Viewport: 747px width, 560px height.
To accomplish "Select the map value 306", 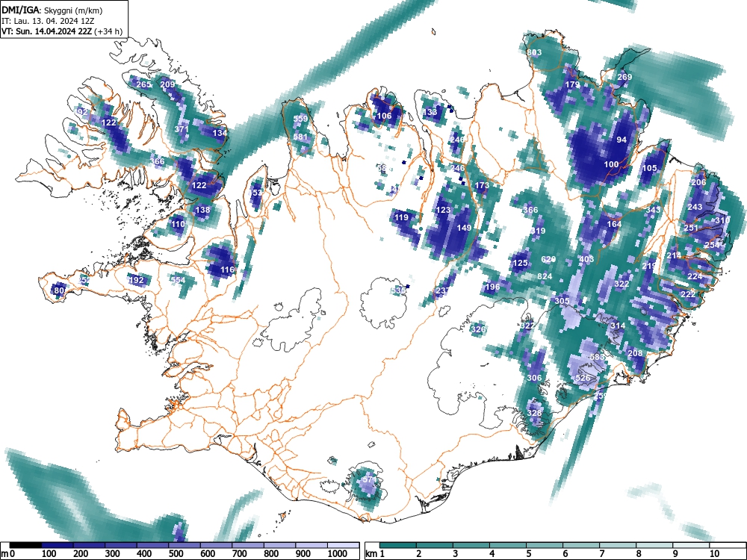I will pyautogui.click(x=534, y=378).
